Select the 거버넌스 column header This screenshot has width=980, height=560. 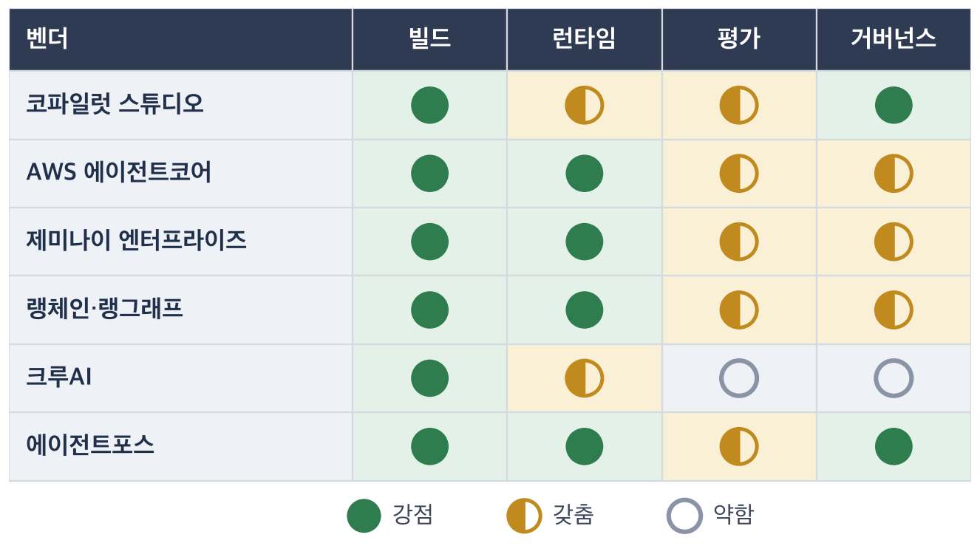(x=894, y=39)
